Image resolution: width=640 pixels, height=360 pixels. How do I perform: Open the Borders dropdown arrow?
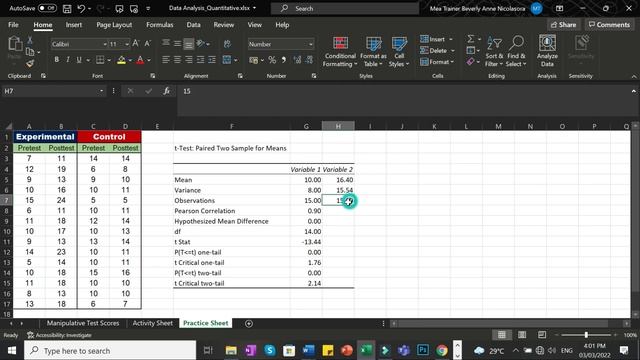tap(109, 60)
